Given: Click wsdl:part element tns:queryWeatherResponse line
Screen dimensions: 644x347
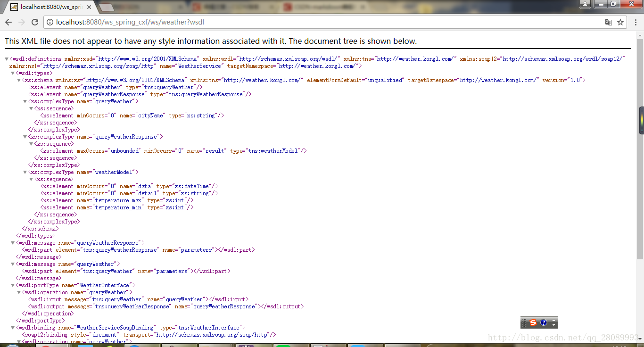Looking at the screenshot, I should 139,250.
